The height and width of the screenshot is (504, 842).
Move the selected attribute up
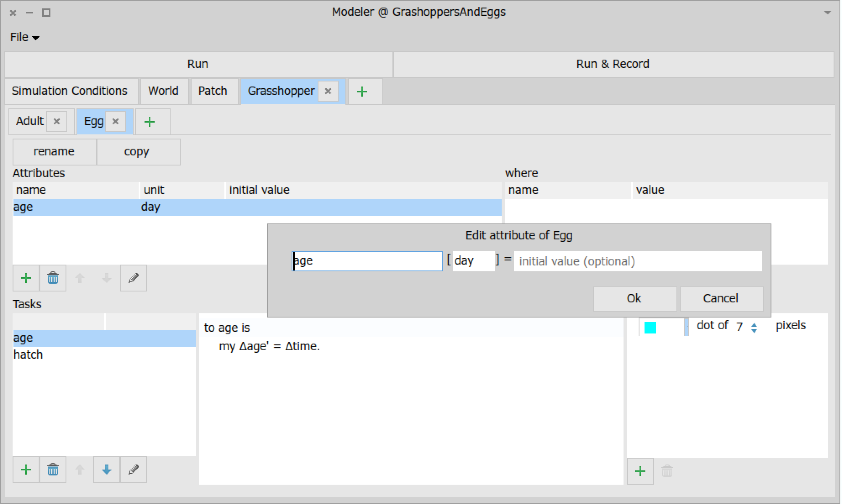(x=80, y=278)
